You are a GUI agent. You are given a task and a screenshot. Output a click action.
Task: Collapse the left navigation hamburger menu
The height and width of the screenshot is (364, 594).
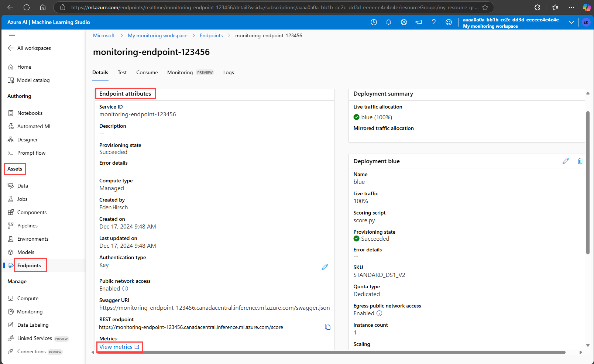12,35
